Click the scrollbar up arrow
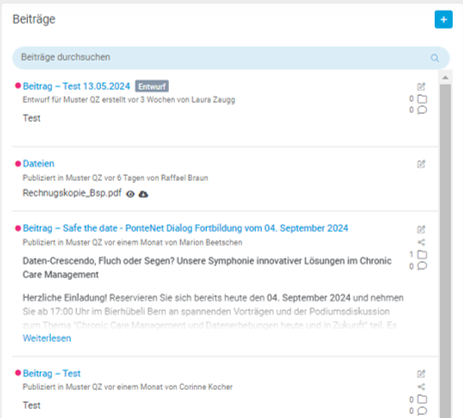The width and height of the screenshot is (463, 418). point(445,78)
